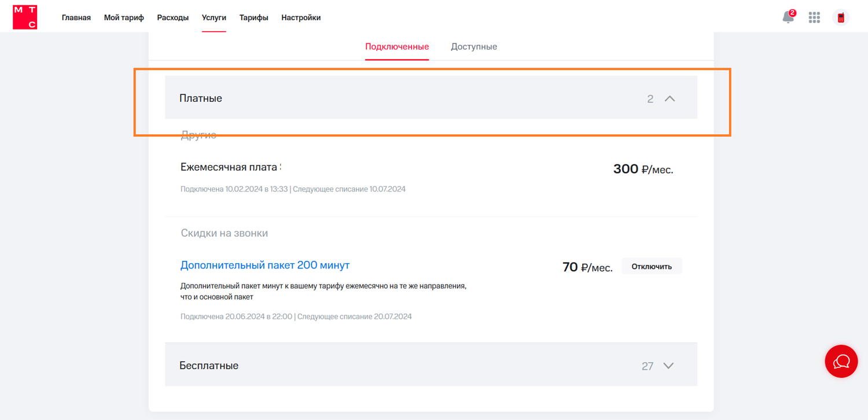Click the Платные section title
868x420 pixels.
[201, 98]
